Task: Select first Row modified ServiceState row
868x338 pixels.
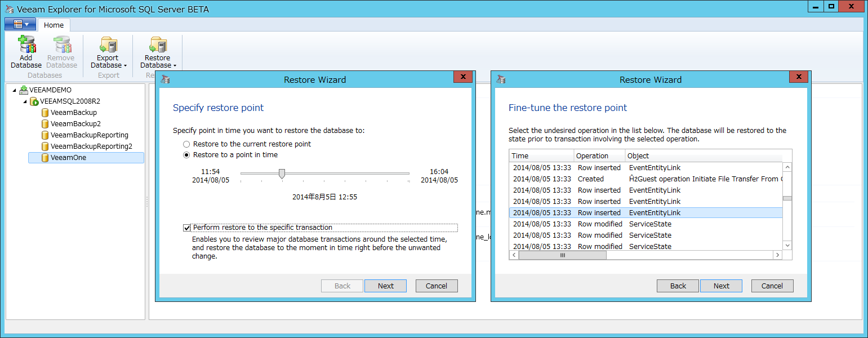Action: (646, 224)
